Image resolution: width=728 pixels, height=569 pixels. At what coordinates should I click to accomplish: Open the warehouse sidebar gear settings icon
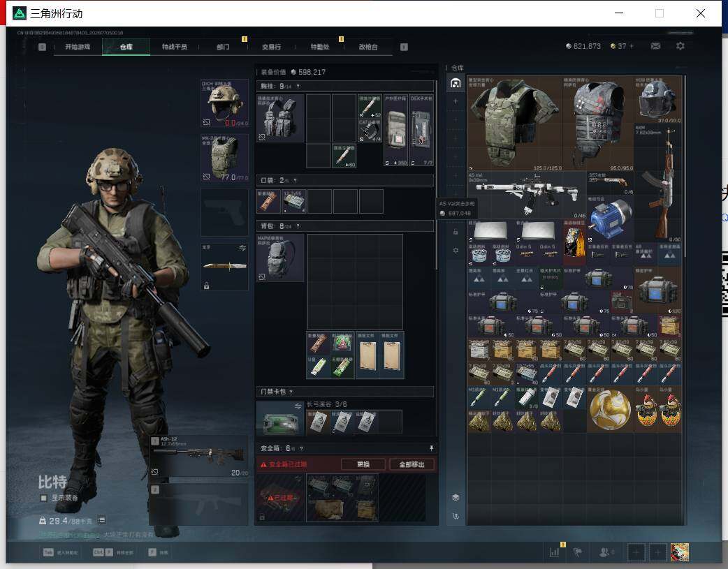tap(456, 250)
